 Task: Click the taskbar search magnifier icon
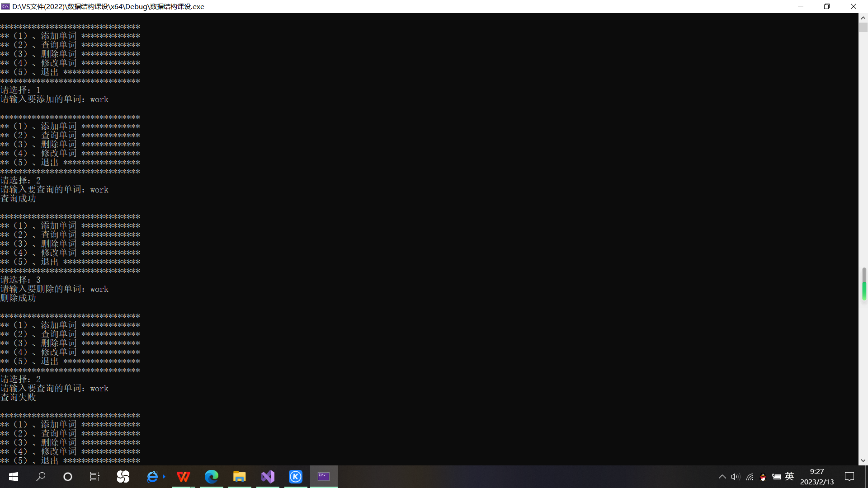coord(41,477)
